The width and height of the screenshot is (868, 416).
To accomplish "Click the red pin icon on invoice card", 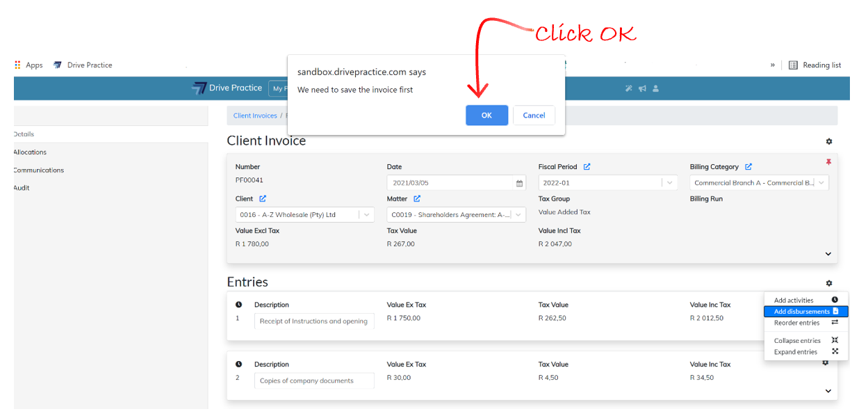I will [x=828, y=162].
